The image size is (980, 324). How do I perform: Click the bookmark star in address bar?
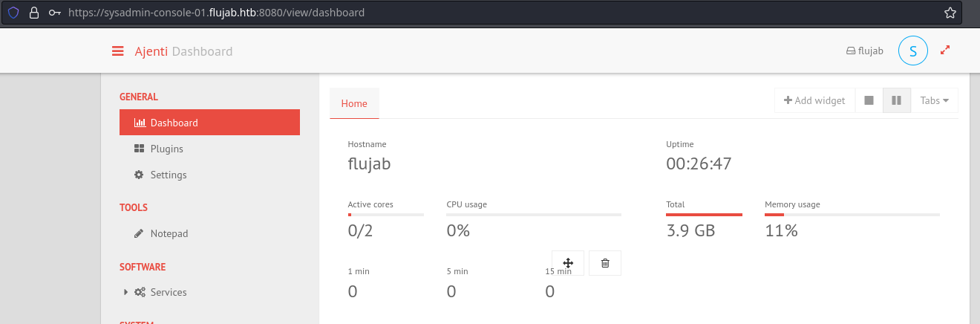coord(950,13)
